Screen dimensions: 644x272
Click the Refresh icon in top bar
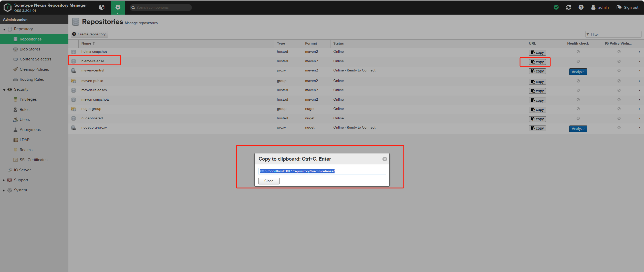pyautogui.click(x=569, y=7)
